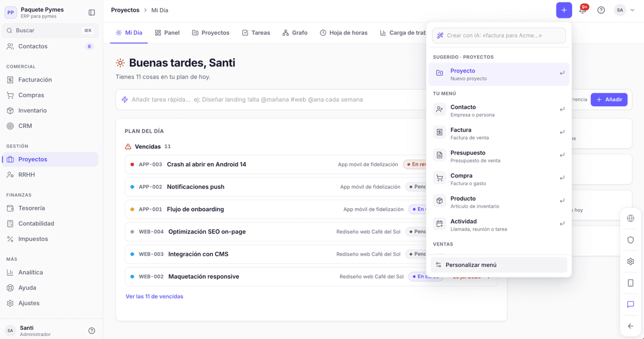Go to Tesorería in the sidebar
The image size is (644, 339).
click(51, 208)
